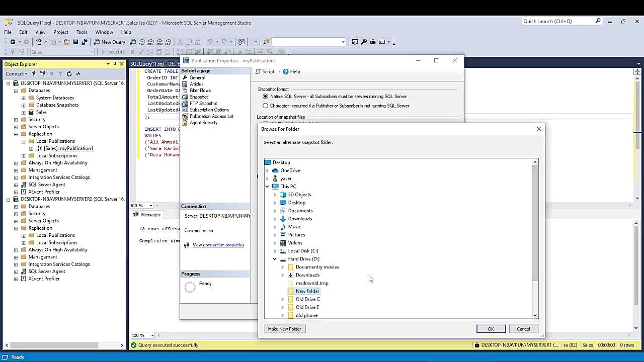Select the Downloads folder under This PC
The image size is (644, 362).
[x=300, y=219]
